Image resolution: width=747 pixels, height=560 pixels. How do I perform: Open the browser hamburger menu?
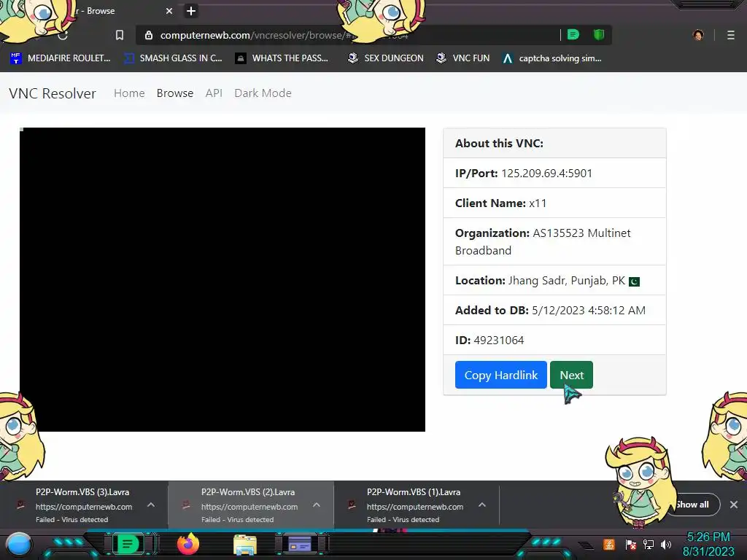tap(731, 35)
